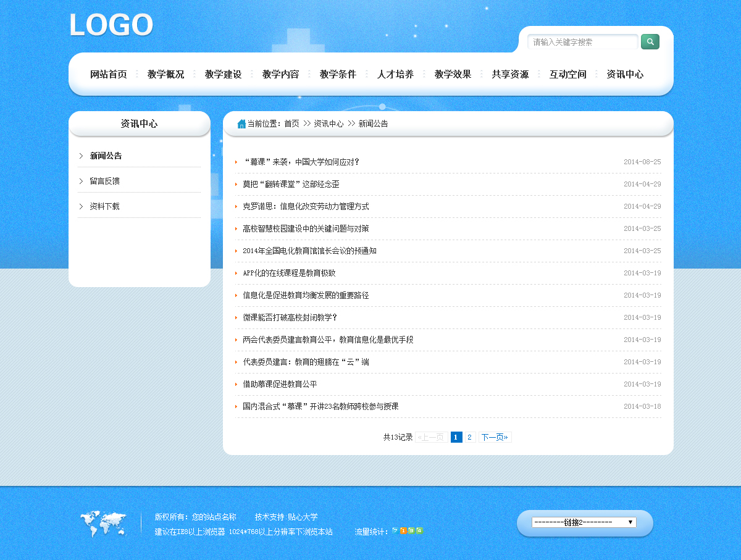741x560 pixels.
Task: Click the arrow icon beside 留言反馈
Action: point(81,182)
